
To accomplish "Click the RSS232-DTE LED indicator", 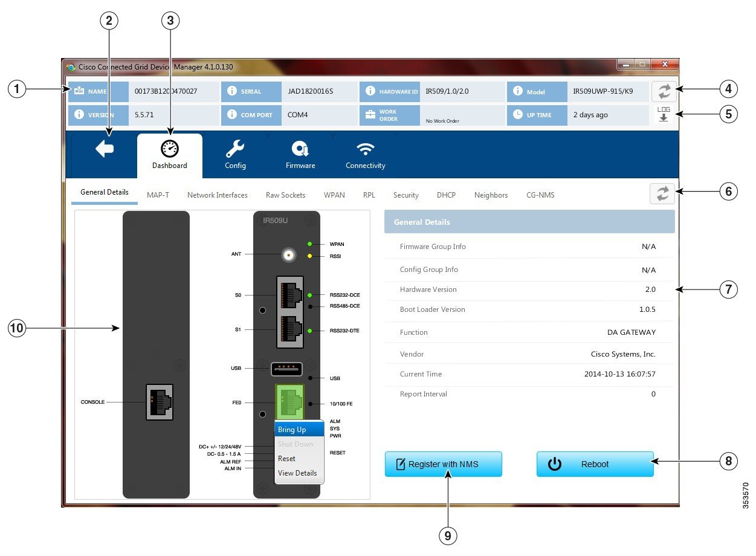I will (x=309, y=331).
